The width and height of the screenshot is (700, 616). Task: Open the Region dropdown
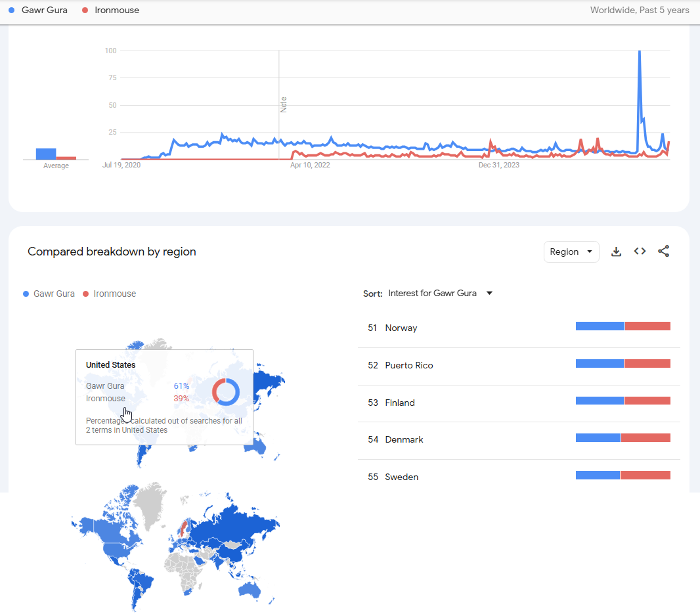point(571,252)
